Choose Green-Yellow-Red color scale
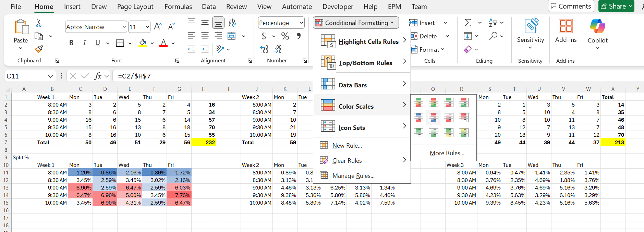This screenshot has width=644, height=232. [x=418, y=102]
